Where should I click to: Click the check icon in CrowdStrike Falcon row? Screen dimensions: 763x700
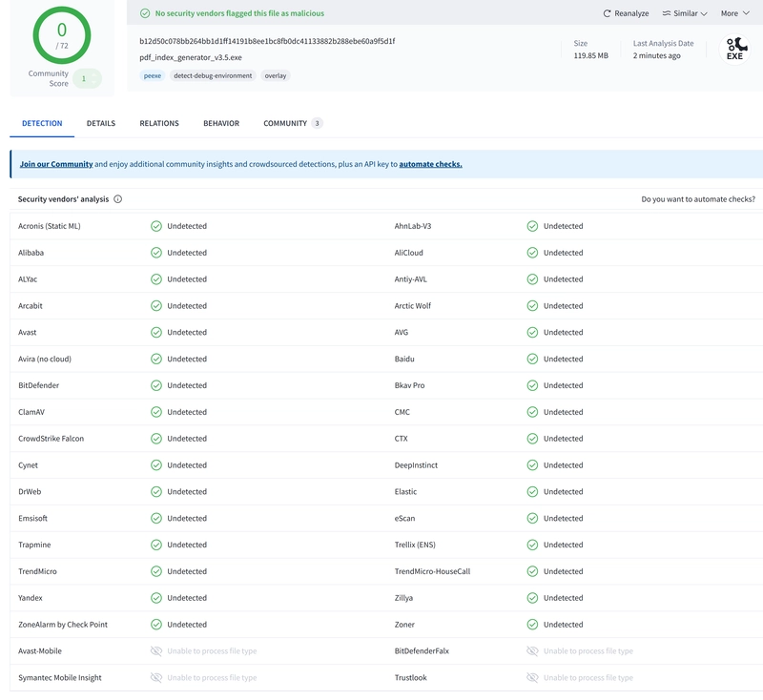[156, 439]
